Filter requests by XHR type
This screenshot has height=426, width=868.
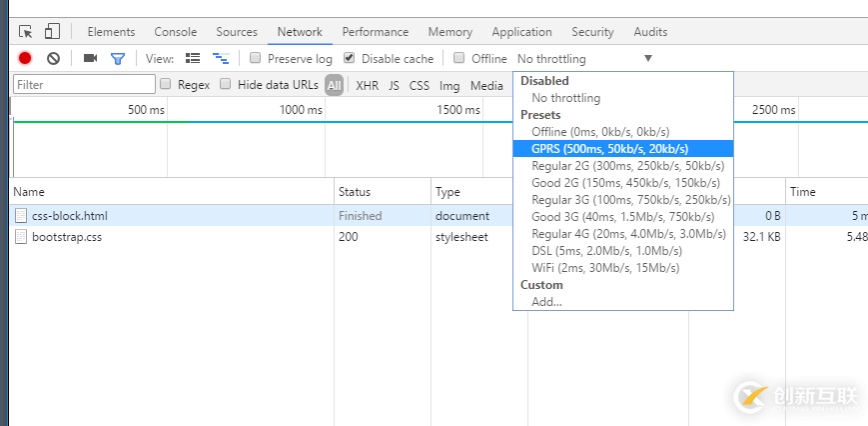pos(367,86)
